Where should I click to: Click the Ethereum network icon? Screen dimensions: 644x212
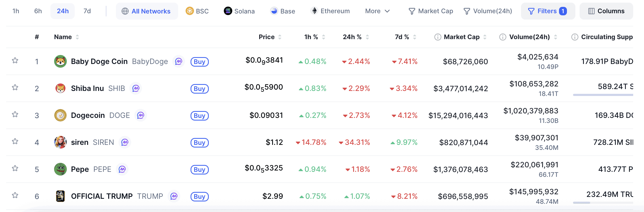(x=314, y=11)
